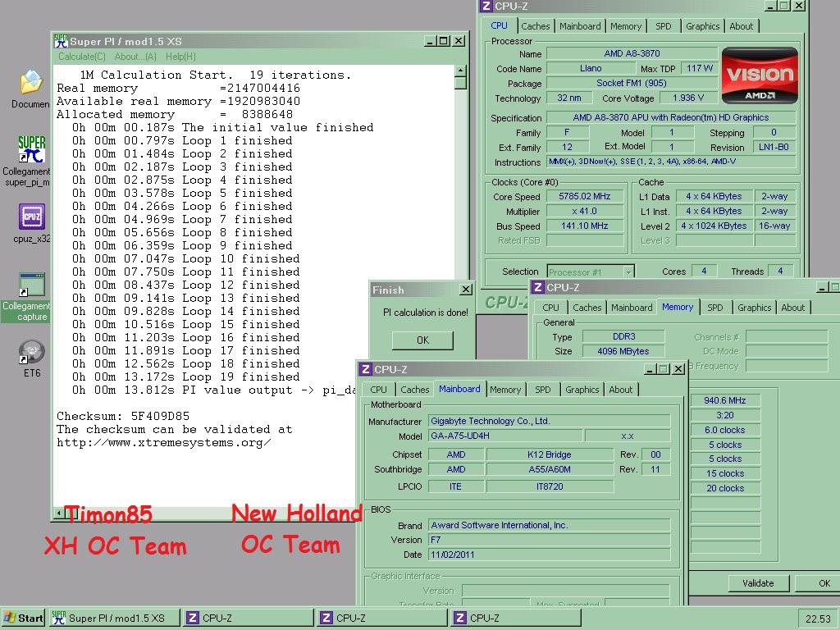Screen dimensions: 840x630
Task: Confirm the Finish dialog with OK
Action: click(422, 340)
